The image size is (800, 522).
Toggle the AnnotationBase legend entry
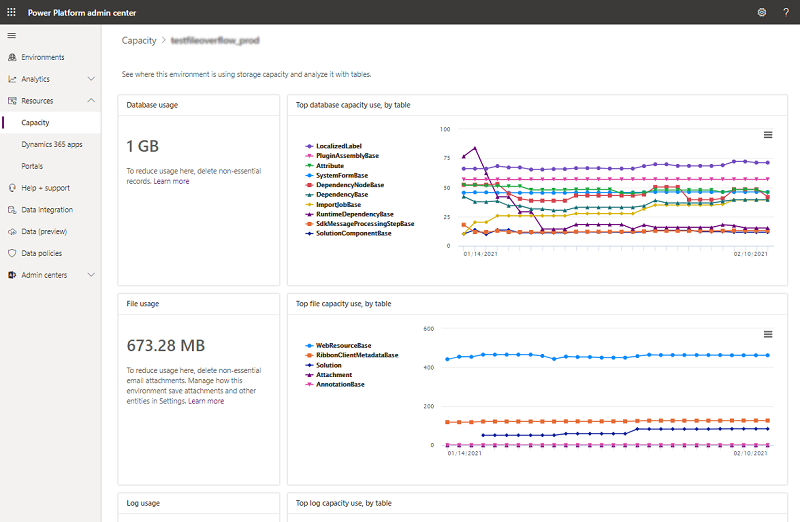coord(339,384)
